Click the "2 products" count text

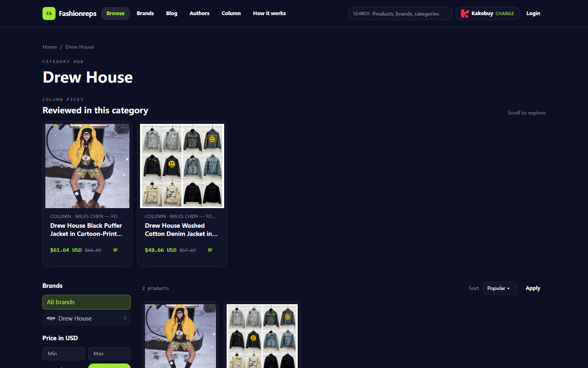click(156, 288)
